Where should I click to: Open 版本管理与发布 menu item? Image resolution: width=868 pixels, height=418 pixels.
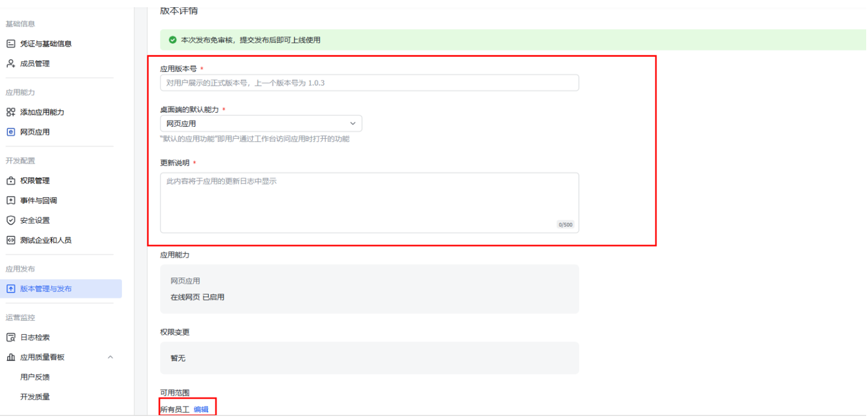[x=46, y=289]
